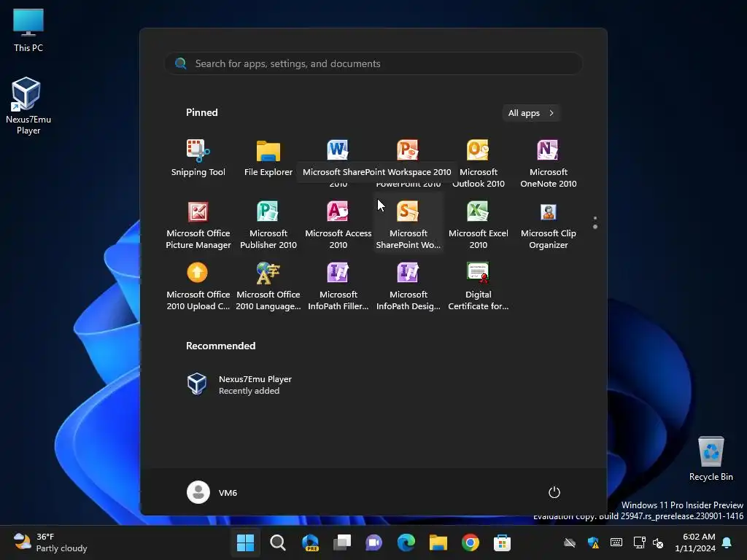
Task: Launch Microsoft InfoPath Filler
Action: pyautogui.click(x=338, y=284)
